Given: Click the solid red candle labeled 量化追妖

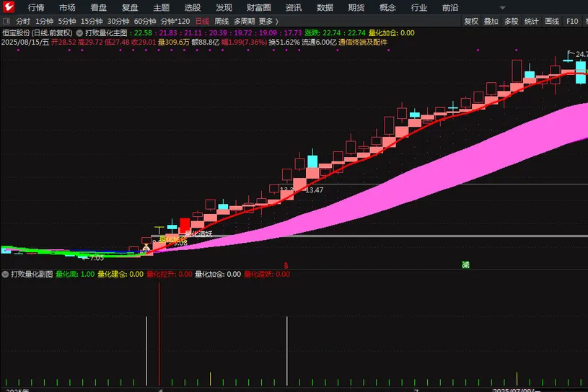Looking at the screenshot, I should tap(185, 225).
